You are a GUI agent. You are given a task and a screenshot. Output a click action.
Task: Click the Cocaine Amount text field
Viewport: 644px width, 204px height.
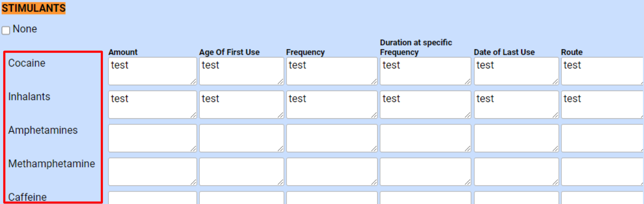tap(153, 71)
